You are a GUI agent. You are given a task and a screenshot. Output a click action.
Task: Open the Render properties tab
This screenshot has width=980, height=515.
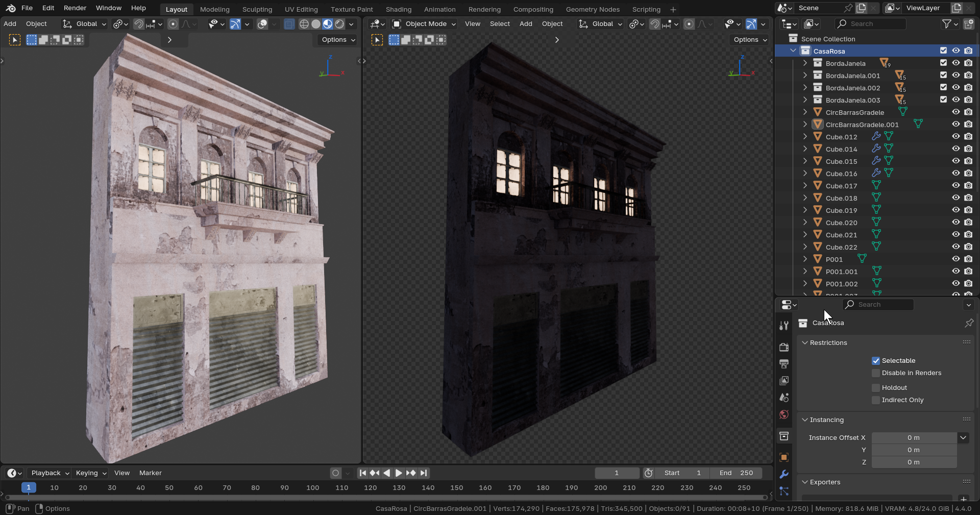[x=784, y=347]
